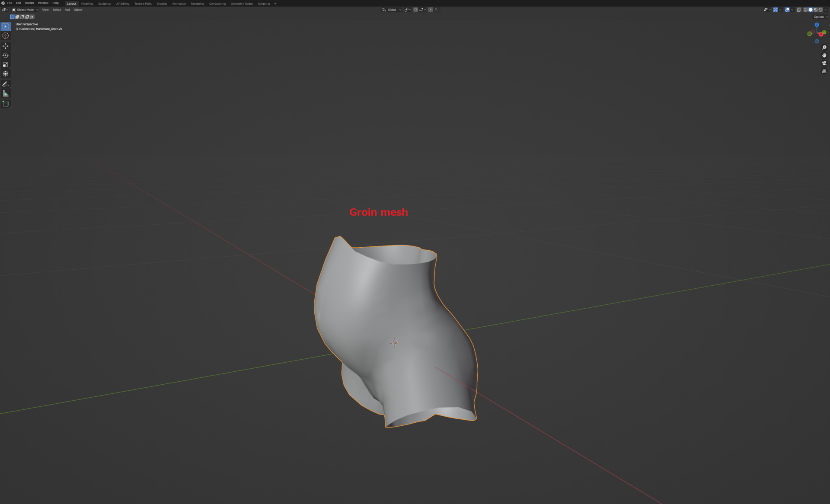Screen dimensions: 830x504
Task: Open the Geometry Nodes workspace
Action: tap(242, 3)
